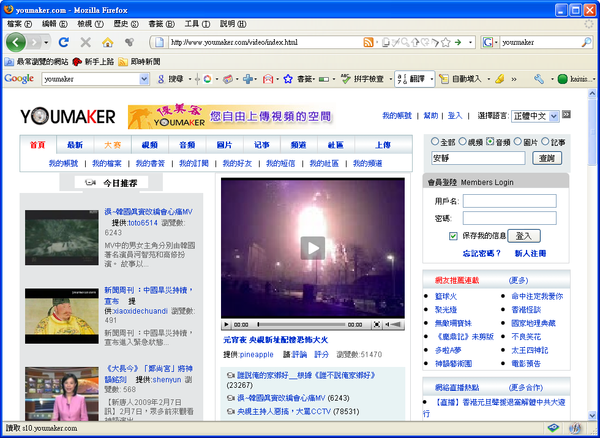Click the video player seek bar
Screen dimensions: 600x438
[301, 324]
